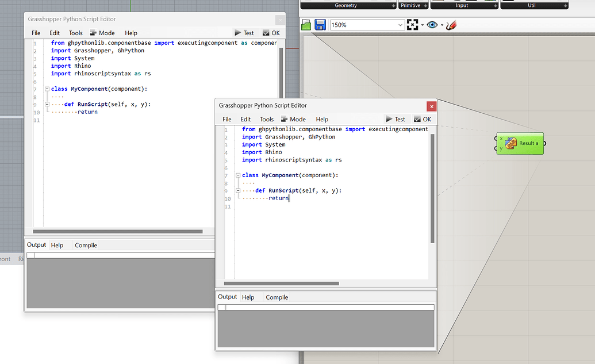The width and height of the screenshot is (595, 364).
Task: Open the Mode menu in the front script editor
Action: coord(293,119)
